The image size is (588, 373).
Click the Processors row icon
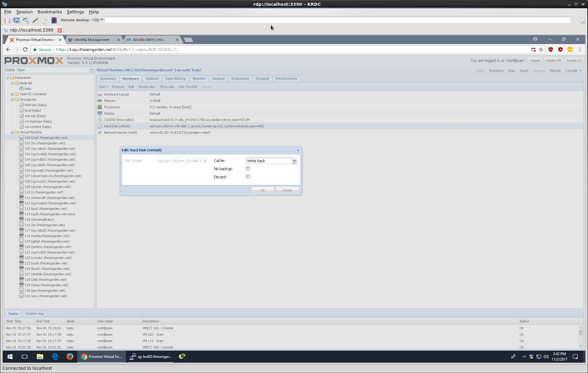[100, 107]
